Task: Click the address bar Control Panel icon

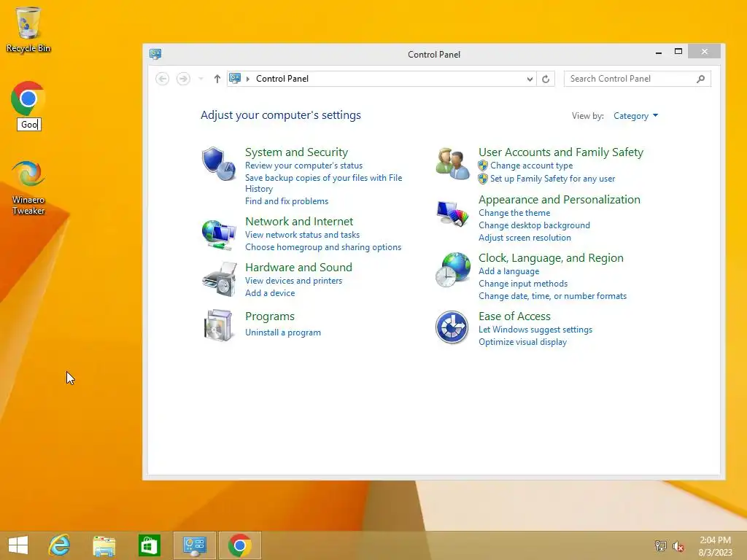Action: (235, 79)
